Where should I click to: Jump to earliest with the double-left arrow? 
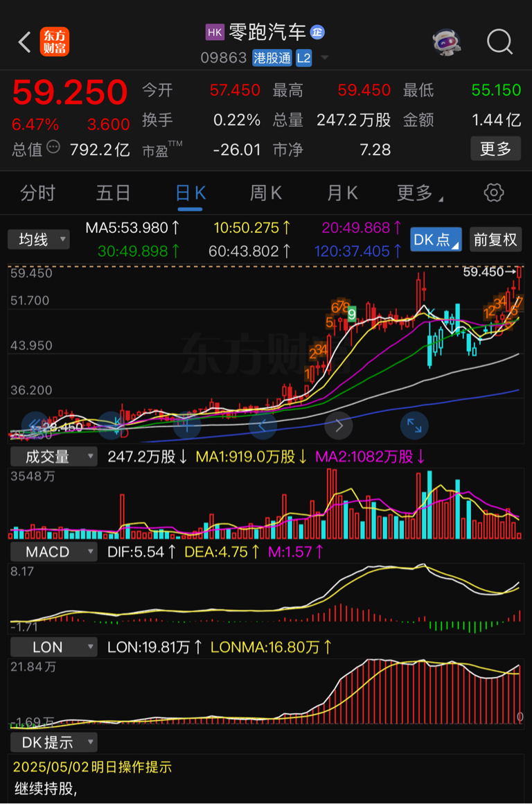[35, 425]
